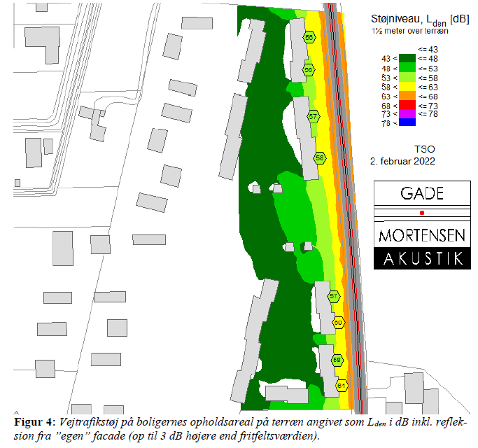Screen dimensions: 478x448
Task: Select the blue above-78 dB legend swatch
Action: (x=407, y=122)
